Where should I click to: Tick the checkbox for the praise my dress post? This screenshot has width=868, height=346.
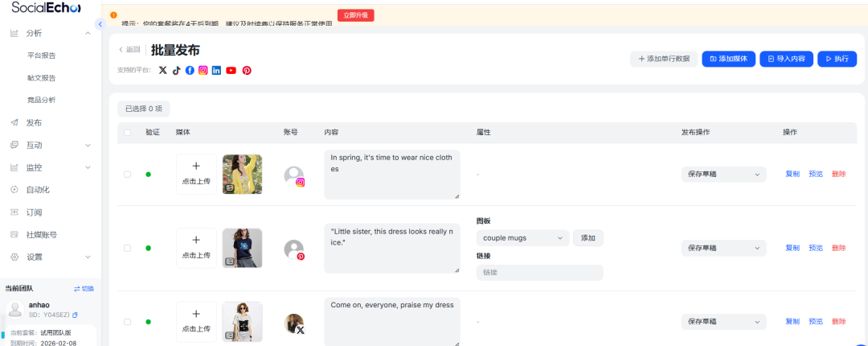127,322
